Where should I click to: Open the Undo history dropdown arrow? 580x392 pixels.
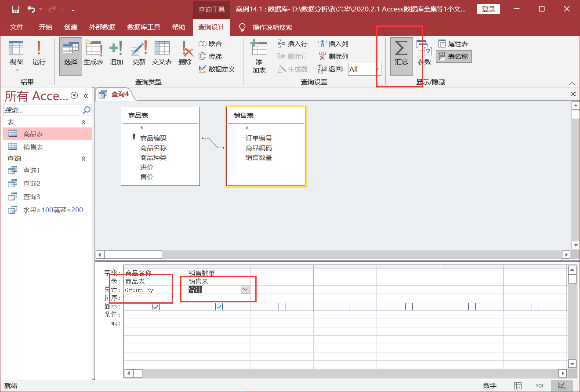[x=40, y=9]
